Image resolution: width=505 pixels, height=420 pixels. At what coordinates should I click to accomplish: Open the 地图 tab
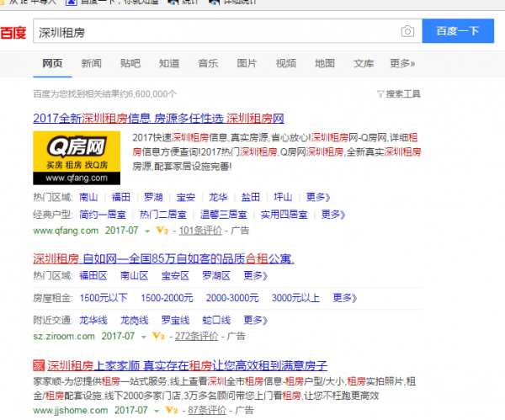click(324, 63)
